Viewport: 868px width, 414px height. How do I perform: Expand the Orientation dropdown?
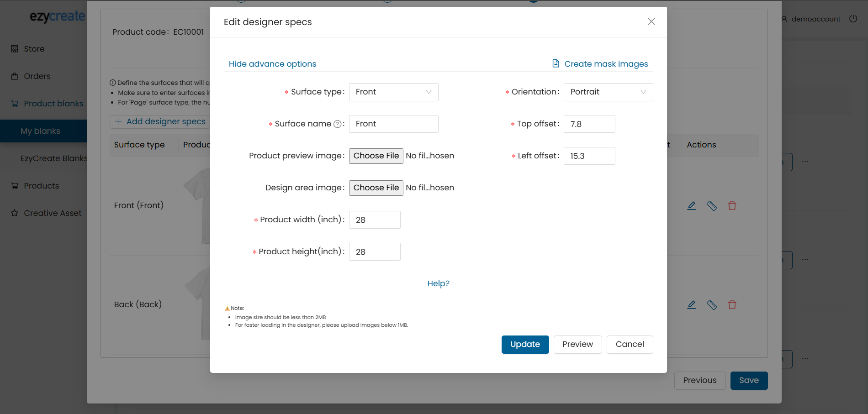608,92
